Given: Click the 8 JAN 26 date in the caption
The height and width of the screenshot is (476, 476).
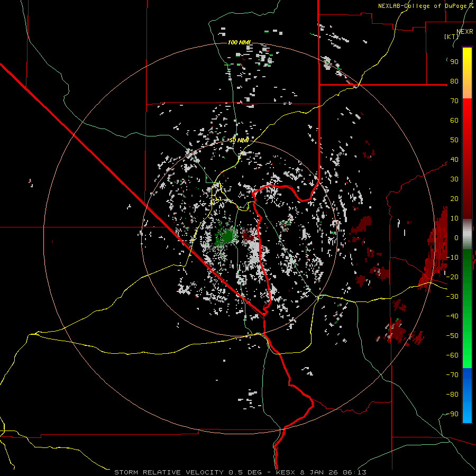Looking at the screenshot, I should pyautogui.click(x=319, y=472).
